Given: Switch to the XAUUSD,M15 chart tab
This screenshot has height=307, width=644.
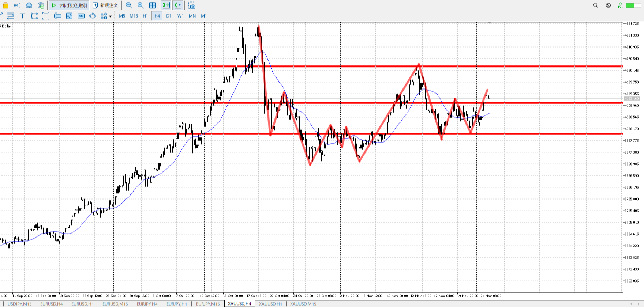Looking at the screenshot, I should pyautogui.click(x=303, y=304).
